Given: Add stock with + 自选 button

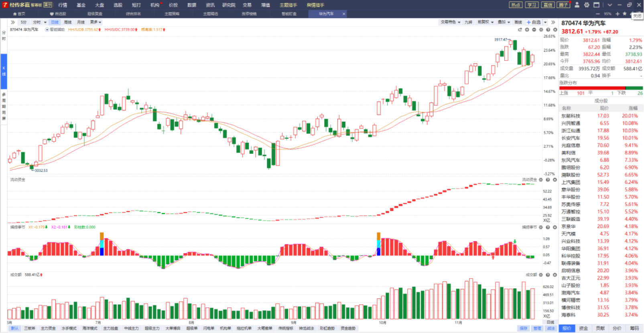Looking at the screenshot, I should pos(534,22).
